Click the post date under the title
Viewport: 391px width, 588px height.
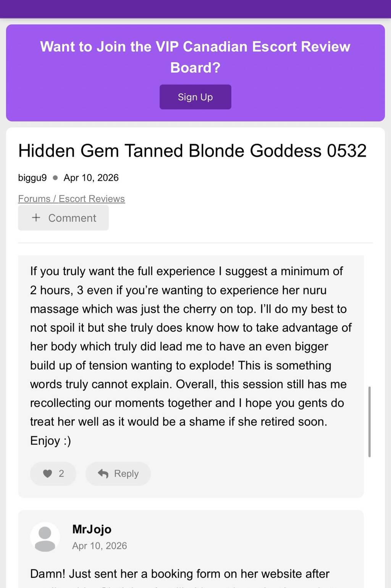(91, 178)
